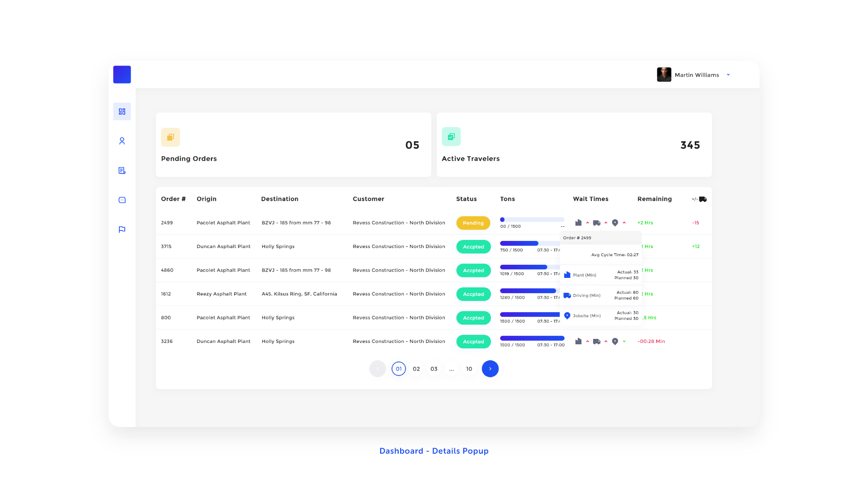Click the Wait Times column header

(x=590, y=199)
